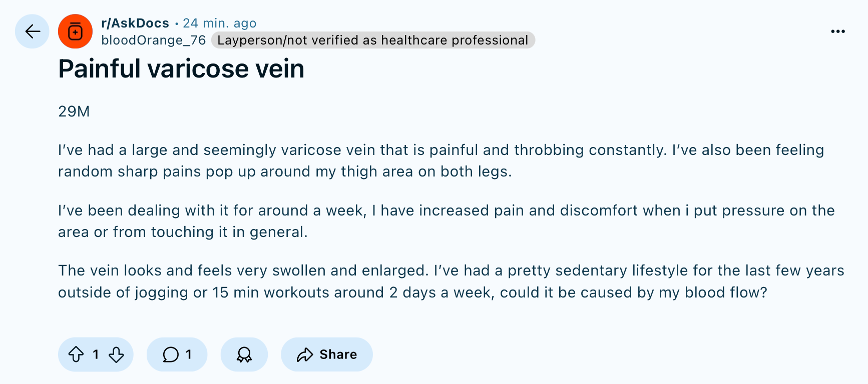Select the Layperson/not verified flair tag
Image resolution: width=868 pixels, height=384 pixels.
pos(373,40)
